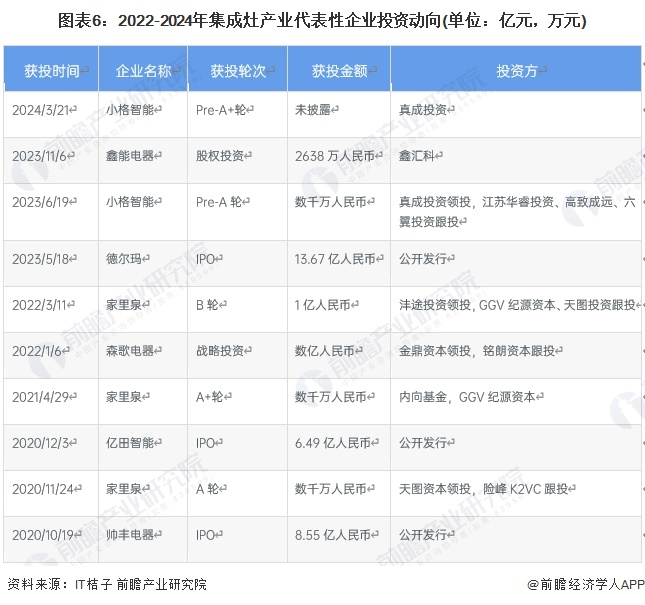The image size is (645, 605).
Task: Click the 森歌电器 company cell
Action: pyautogui.click(x=143, y=356)
